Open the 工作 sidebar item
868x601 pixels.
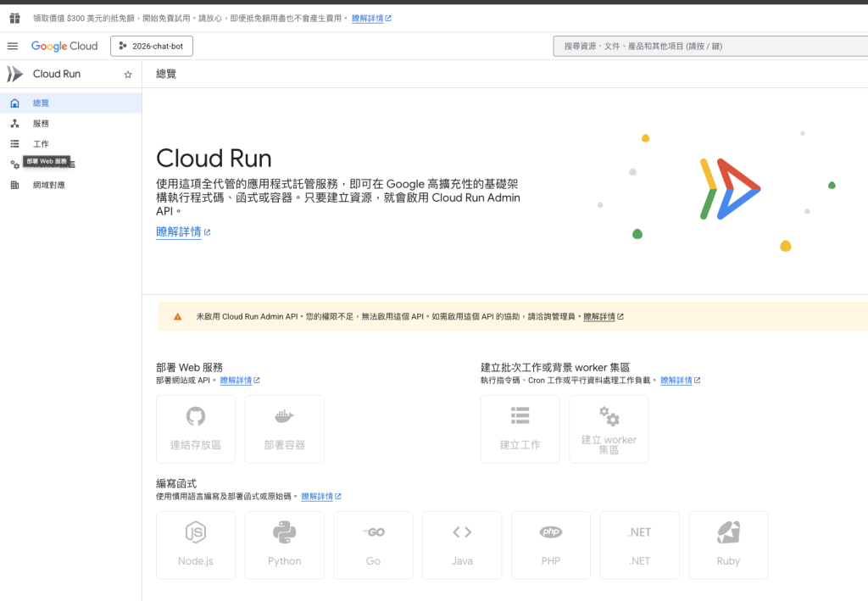point(71,144)
